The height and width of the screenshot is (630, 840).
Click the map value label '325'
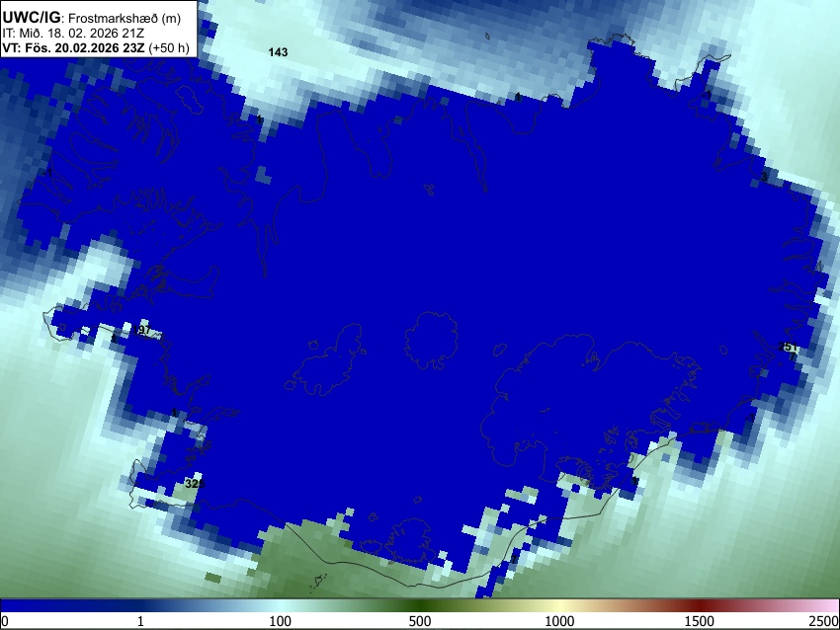[195, 484]
